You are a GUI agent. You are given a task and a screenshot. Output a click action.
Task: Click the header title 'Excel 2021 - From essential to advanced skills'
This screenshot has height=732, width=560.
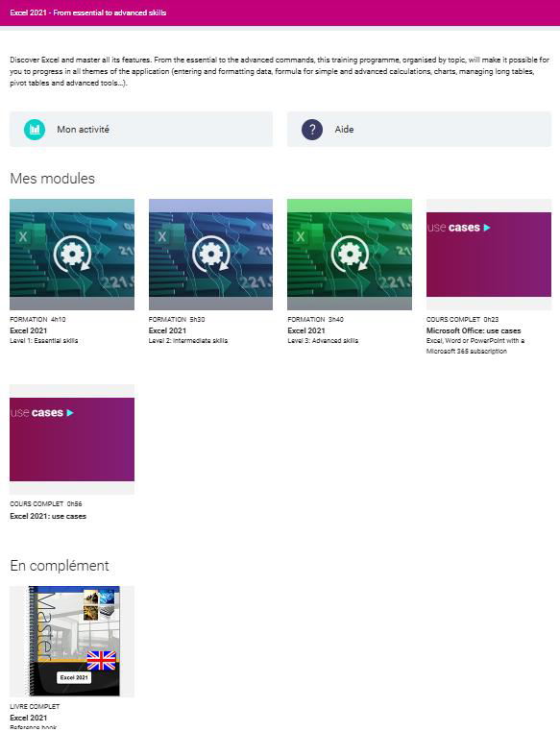click(88, 12)
